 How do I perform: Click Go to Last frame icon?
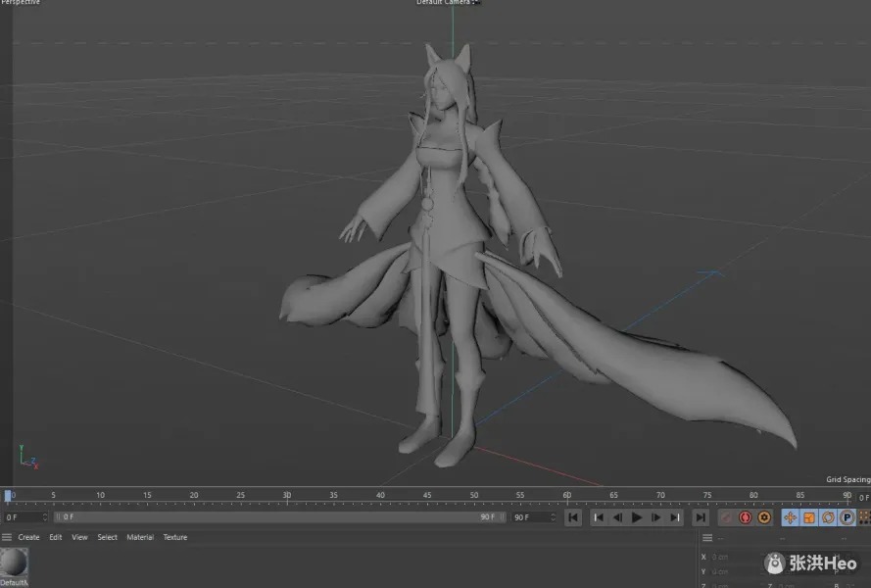[701, 517]
